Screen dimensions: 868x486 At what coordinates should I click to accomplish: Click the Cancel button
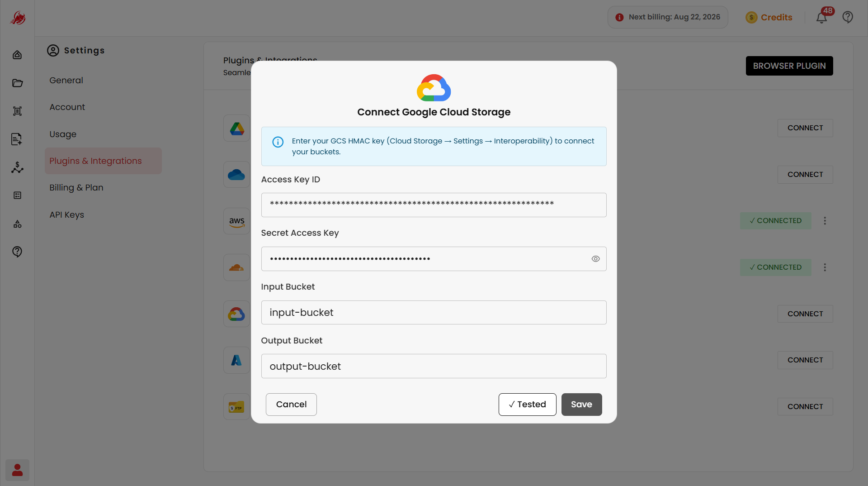tap(291, 405)
